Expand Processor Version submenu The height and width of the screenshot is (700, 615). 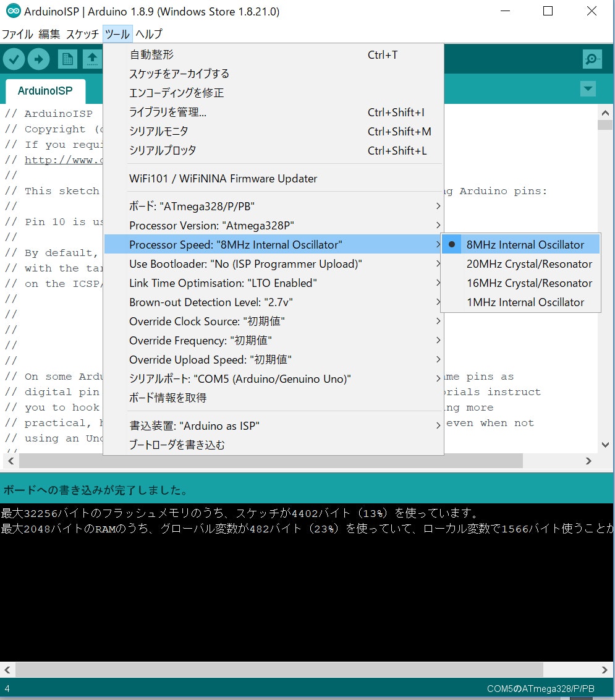click(x=273, y=226)
